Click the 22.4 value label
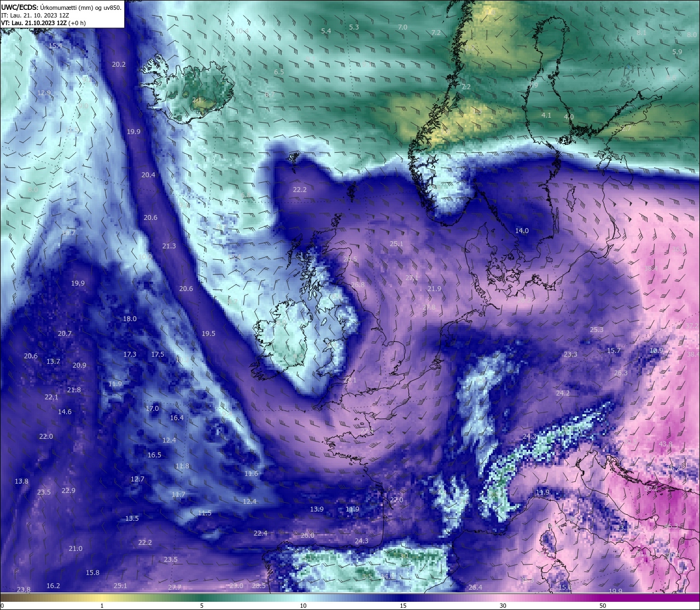700x610 pixels. pyautogui.click(x=260, y=533)
